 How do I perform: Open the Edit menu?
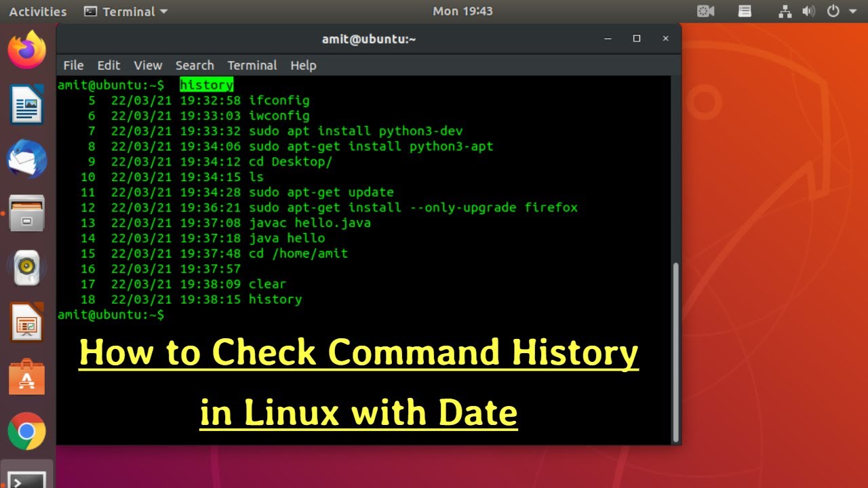pyautogui.click(x=108, y=65)
